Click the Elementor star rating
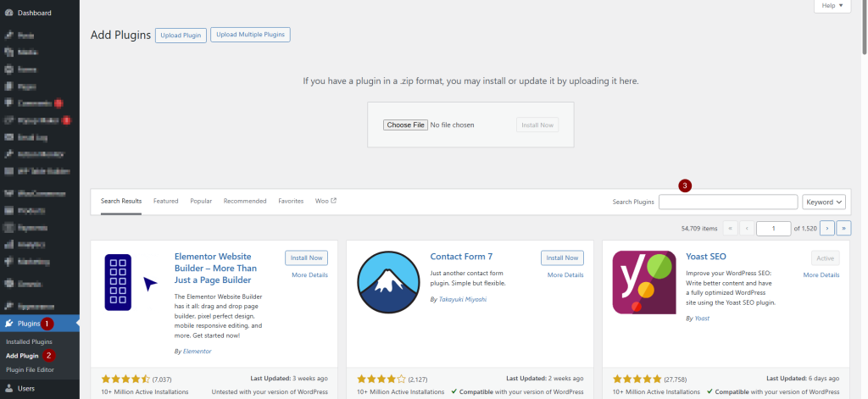This screenshot has width=868, height=399. point(125,379)
